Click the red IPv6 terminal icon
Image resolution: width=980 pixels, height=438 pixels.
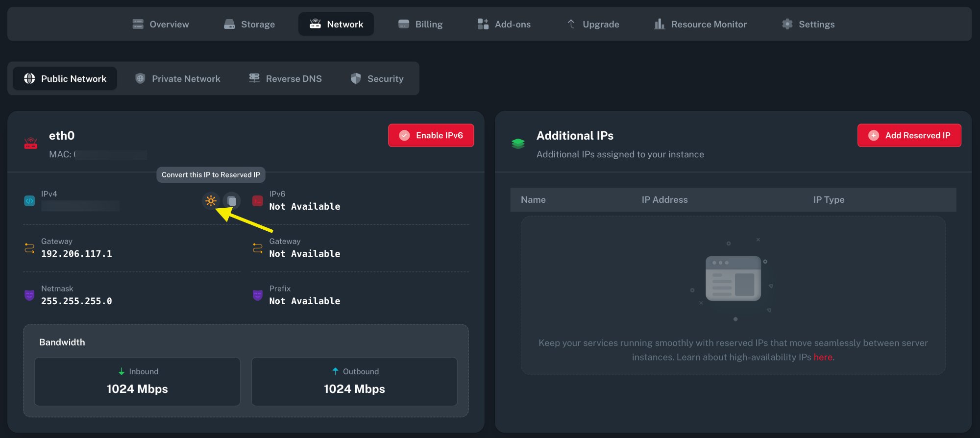click(257, 201)
